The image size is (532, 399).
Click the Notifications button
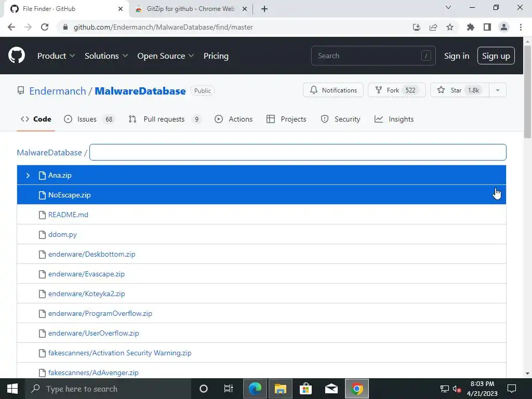click(x=333, y=90)
